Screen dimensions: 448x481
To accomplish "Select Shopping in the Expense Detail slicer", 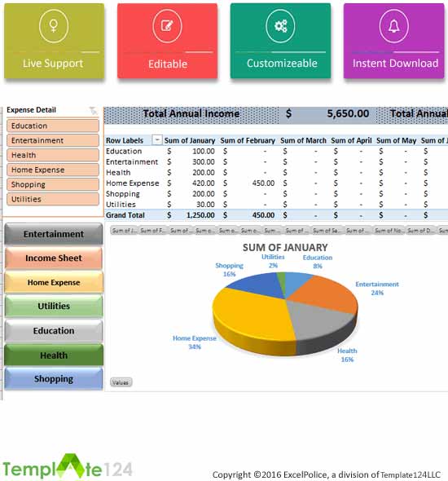I will tap(53, 184).
